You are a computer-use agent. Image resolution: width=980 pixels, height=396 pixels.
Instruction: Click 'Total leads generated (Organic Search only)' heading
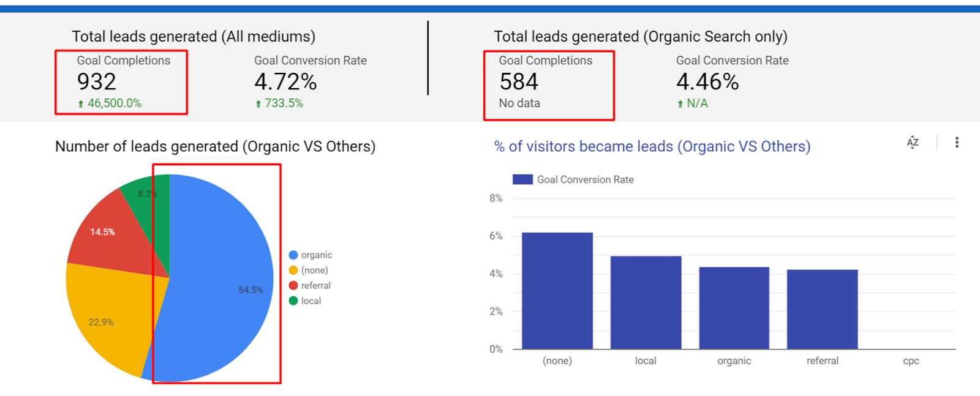point(641,37)
